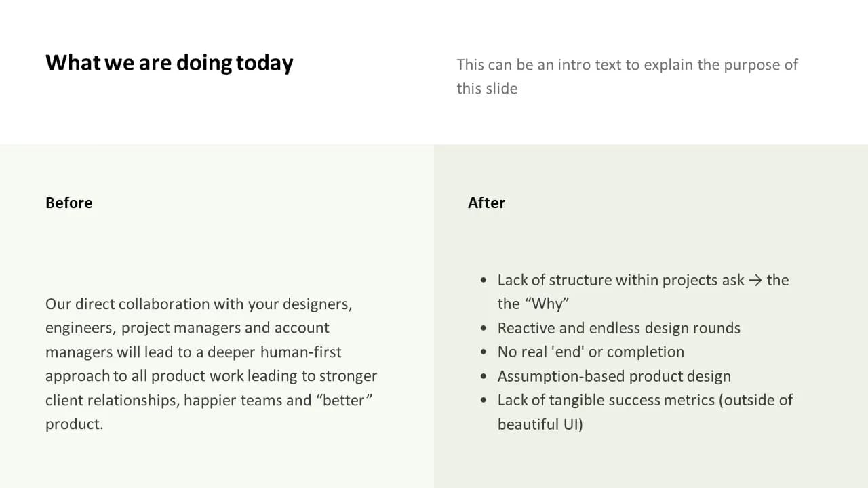Click the arrow symbol in the first bullet
The image size is (868, 488).
tap(755, 281)
